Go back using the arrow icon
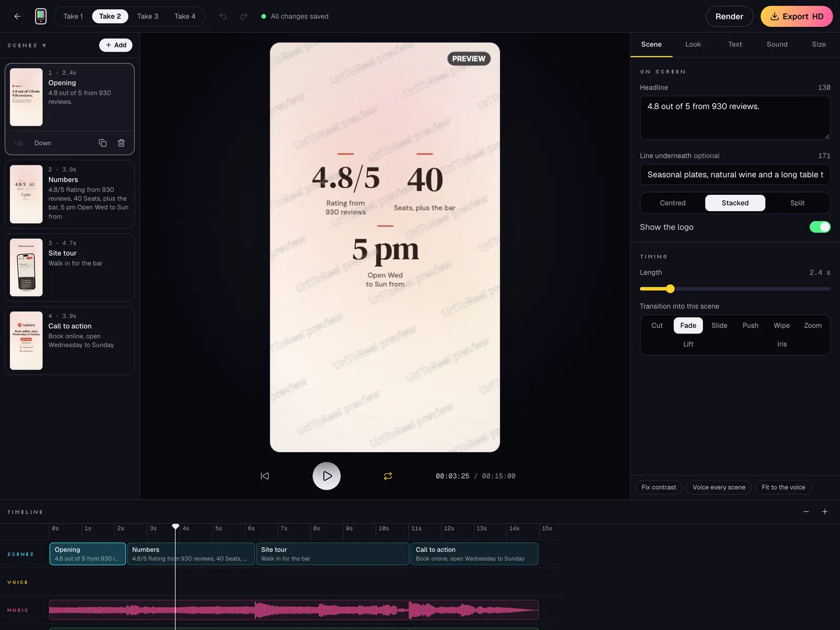Screen dimensions: 840x630 [x=17, y=16]
